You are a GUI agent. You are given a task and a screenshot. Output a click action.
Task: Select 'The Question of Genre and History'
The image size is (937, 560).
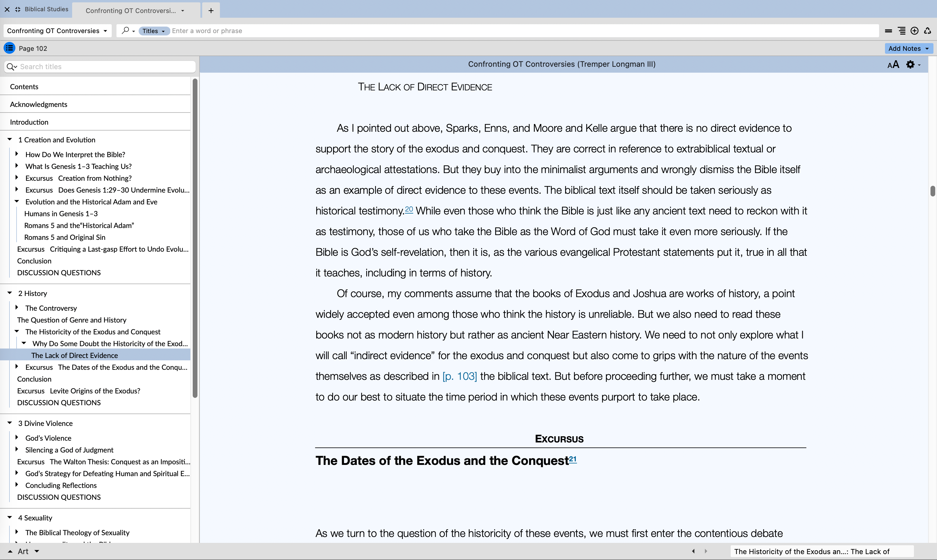(x=72, y=320)
